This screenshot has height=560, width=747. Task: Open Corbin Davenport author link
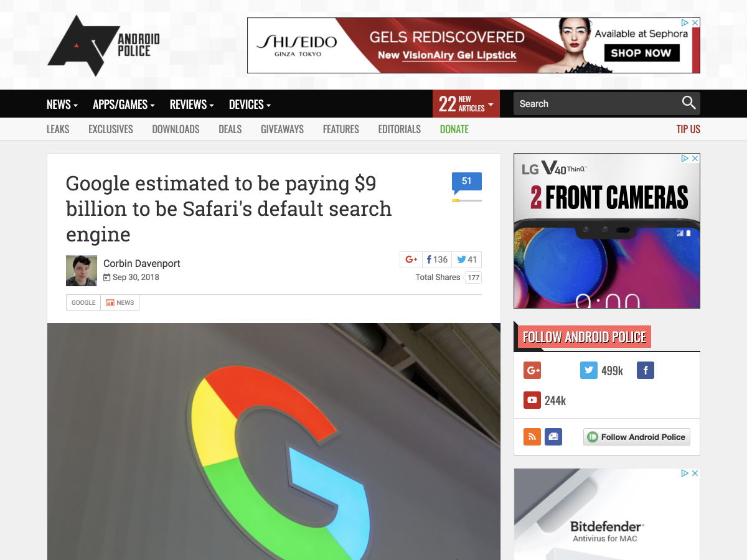coord(142,263)
